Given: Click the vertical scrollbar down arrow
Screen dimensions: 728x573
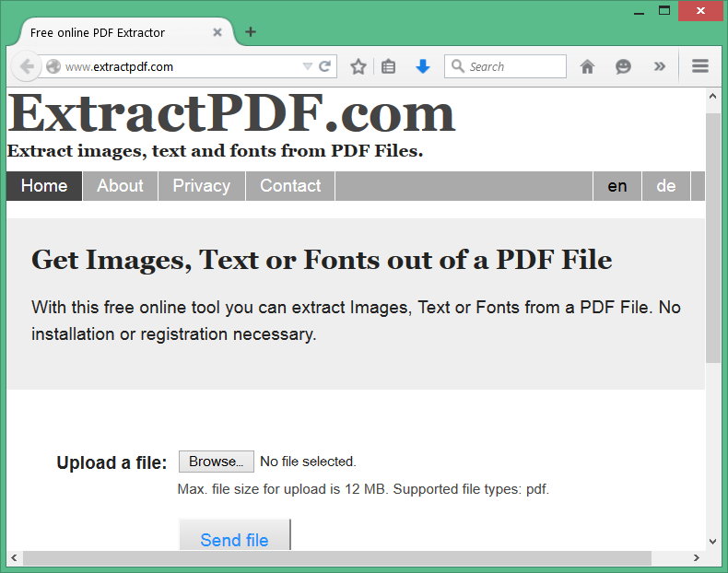Looking at the screenshot, I should pos(712,541).
